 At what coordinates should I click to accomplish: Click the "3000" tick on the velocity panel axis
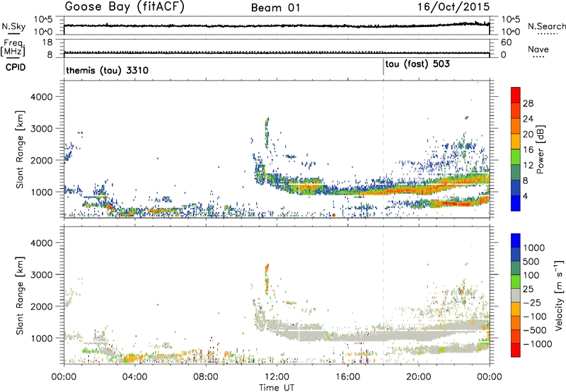(x=41, y=275)
